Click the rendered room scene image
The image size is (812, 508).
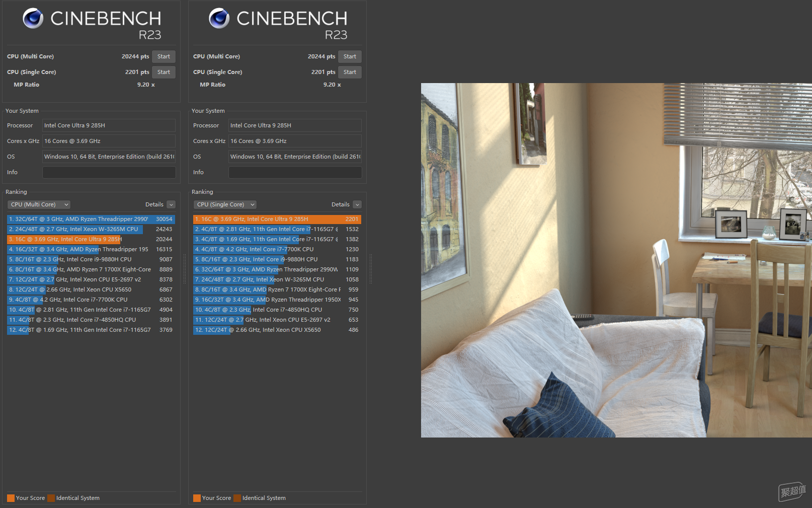(x=616, y=260)
